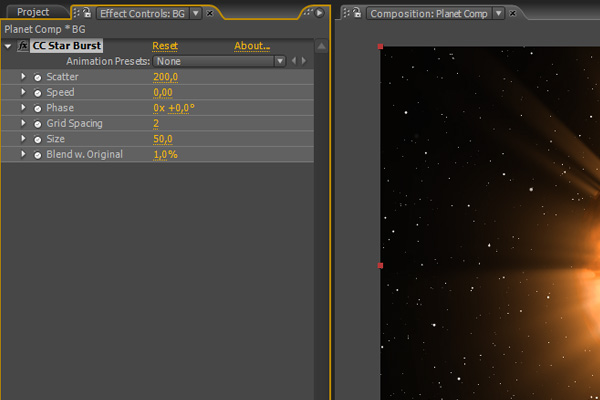Expand the Size property
Image resolution: width=600 pixels, height=400 pixels.
(23, 139)
